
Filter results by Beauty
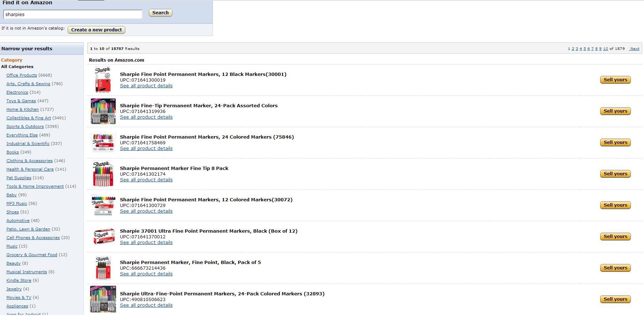tap(14, 263)
